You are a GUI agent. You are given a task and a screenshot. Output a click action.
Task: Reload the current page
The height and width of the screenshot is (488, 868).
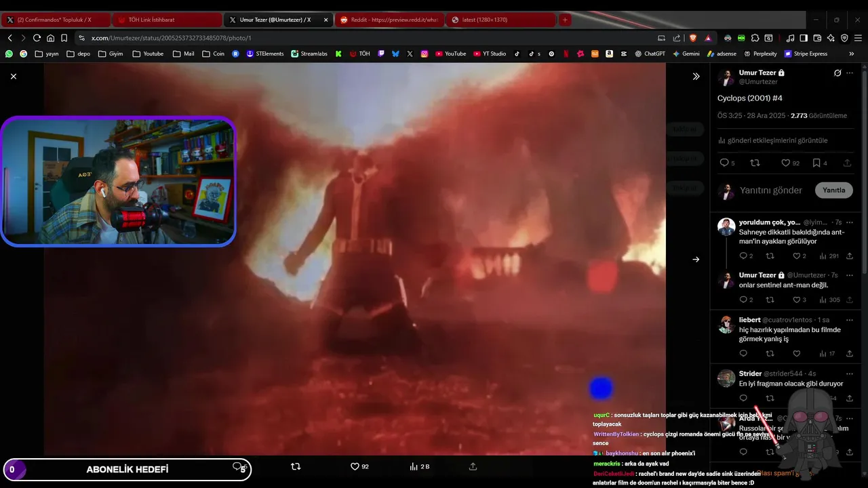click(37, 38)
